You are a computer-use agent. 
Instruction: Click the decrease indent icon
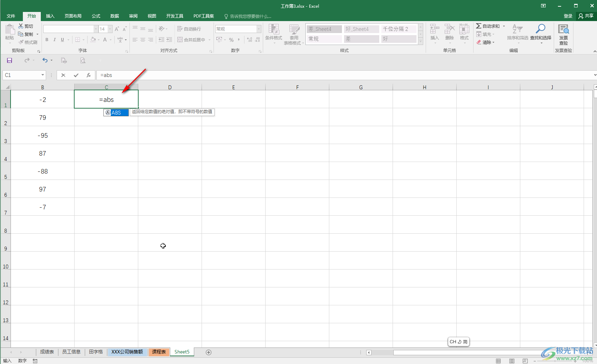pos(161,40)
